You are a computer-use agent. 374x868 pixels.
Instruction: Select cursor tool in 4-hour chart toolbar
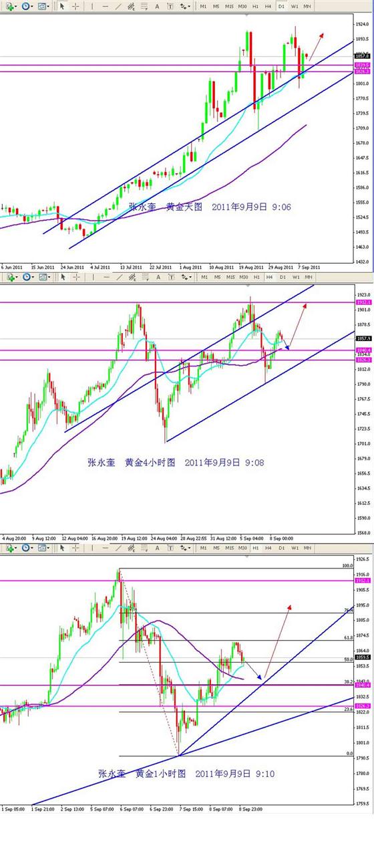tap(63, 277)
